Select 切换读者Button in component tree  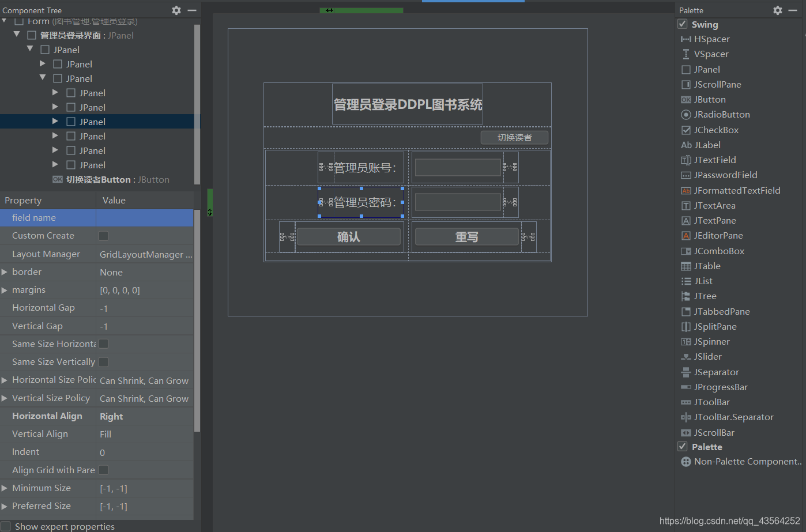tap(111, 180)
